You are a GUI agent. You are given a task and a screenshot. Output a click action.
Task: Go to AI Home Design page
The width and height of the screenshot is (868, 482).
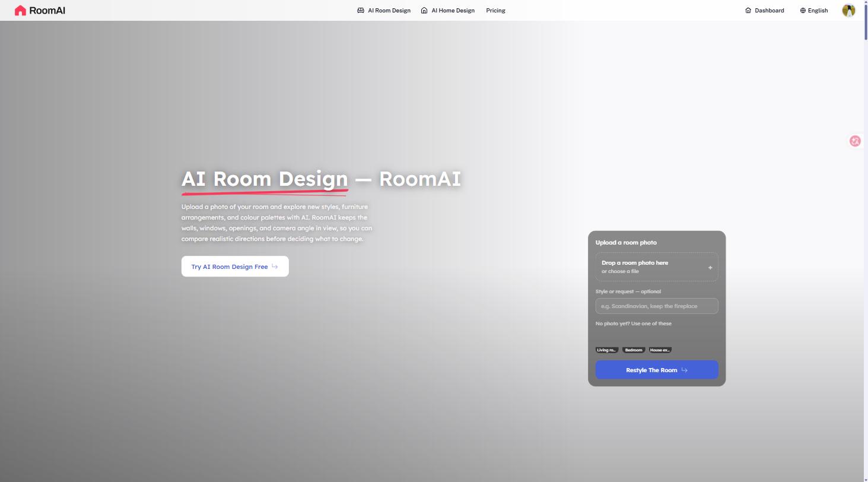[x=448, y=11]
